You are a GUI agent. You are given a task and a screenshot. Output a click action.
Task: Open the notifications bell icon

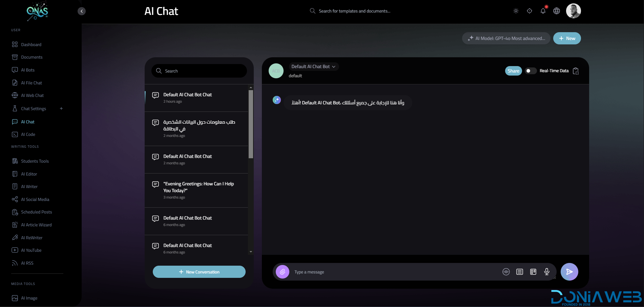(x=543, y=11)
